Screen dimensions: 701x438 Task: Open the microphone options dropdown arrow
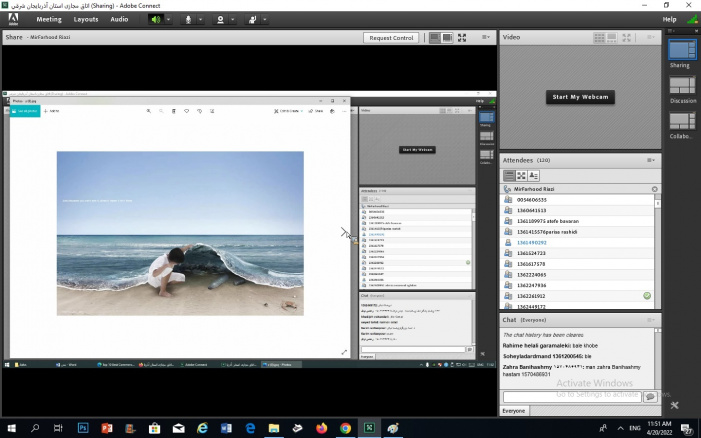click(201, 19)
